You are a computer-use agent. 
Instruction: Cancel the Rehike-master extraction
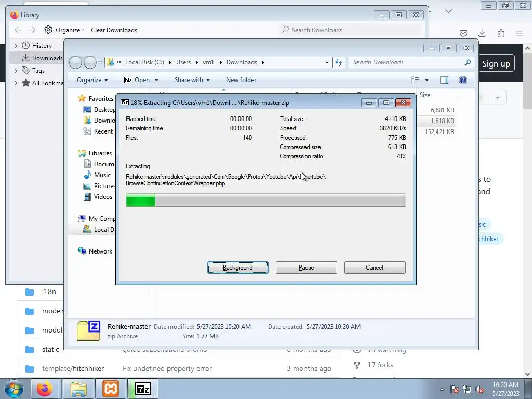pyautogui.click(x=375, y=268)
